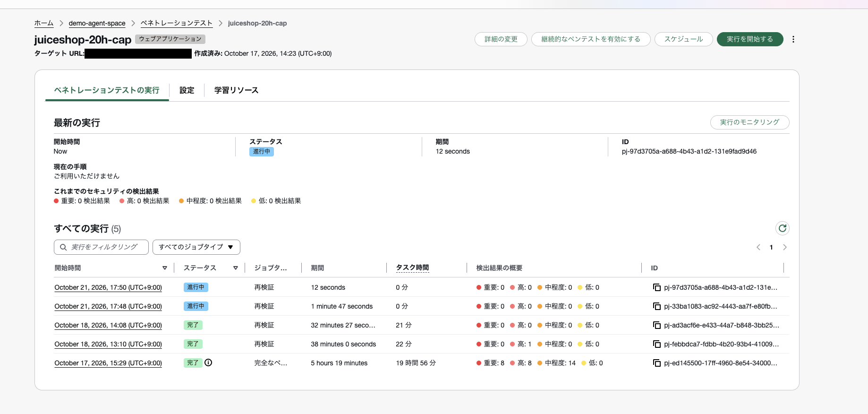Screen dimensions: 868x414
Task: Copy ID pj-97d3705a-a688-4b43-a1d2-131e… in the table
Action: [x=656, y=287]
